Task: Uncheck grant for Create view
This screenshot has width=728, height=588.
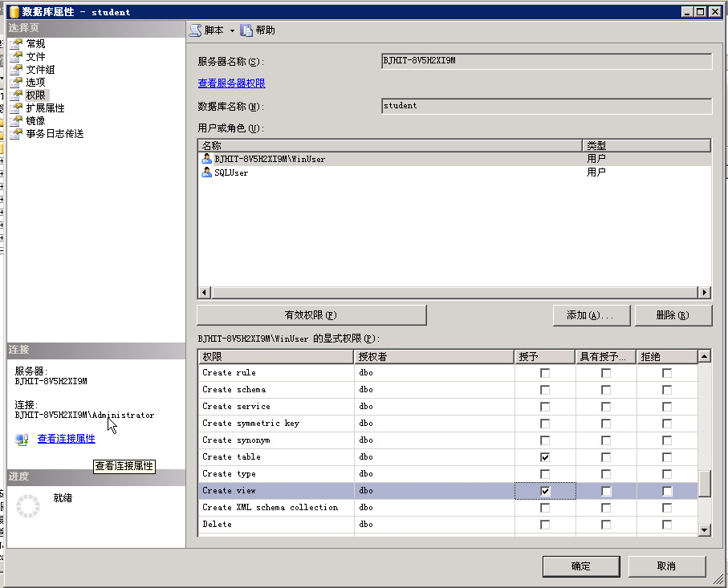Action: (x=545, y=491)
